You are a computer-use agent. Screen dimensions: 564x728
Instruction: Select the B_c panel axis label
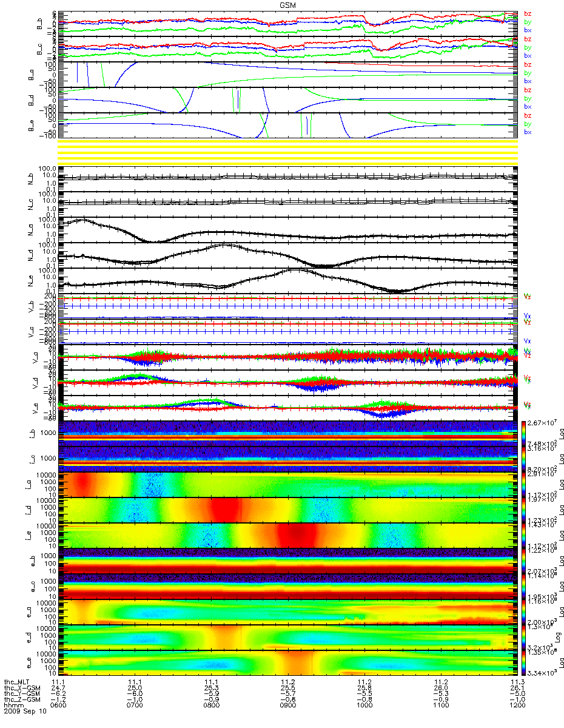[39, 48]
